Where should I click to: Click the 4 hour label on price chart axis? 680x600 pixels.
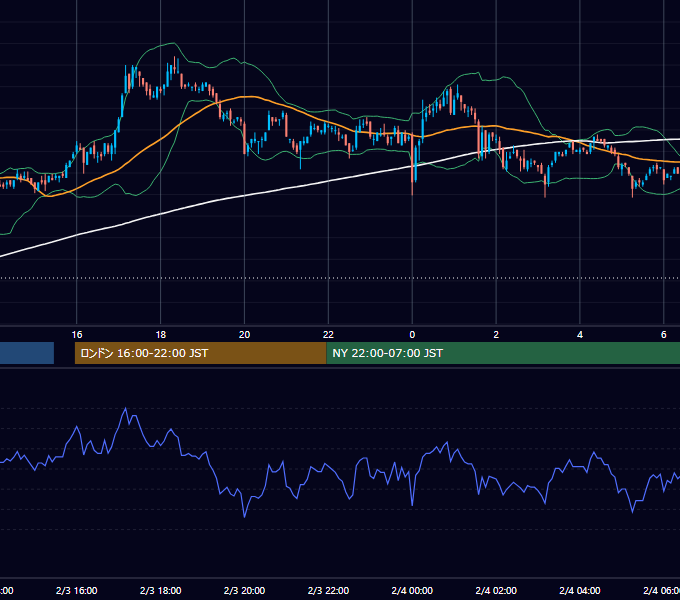pyautogui.click(x=580, y=335)
